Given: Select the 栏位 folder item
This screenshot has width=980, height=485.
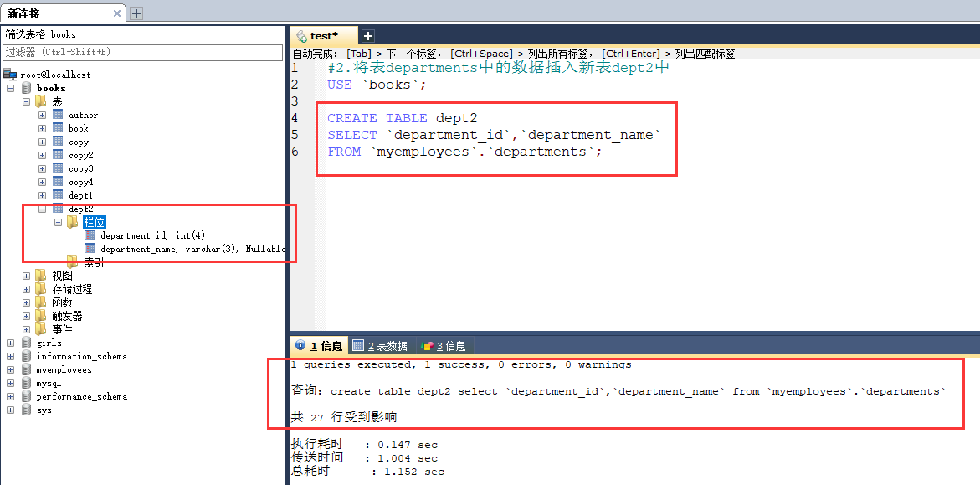Looking at the screenshot, I should click(95, 222).
